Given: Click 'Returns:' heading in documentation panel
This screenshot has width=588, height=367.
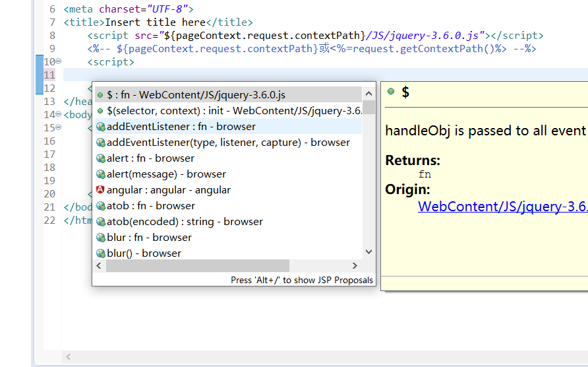Looking at the screenshot, I should pyautogui.click(x=413, y=160).
